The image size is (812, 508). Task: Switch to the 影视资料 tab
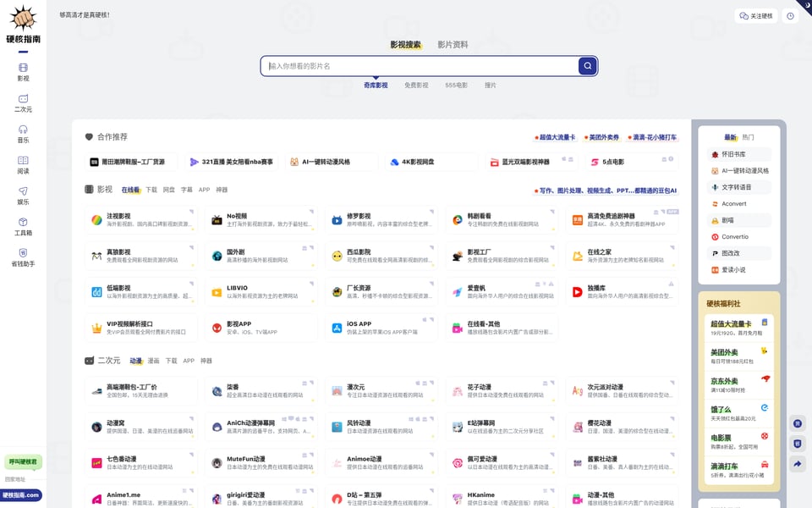[x=451, y=43]
